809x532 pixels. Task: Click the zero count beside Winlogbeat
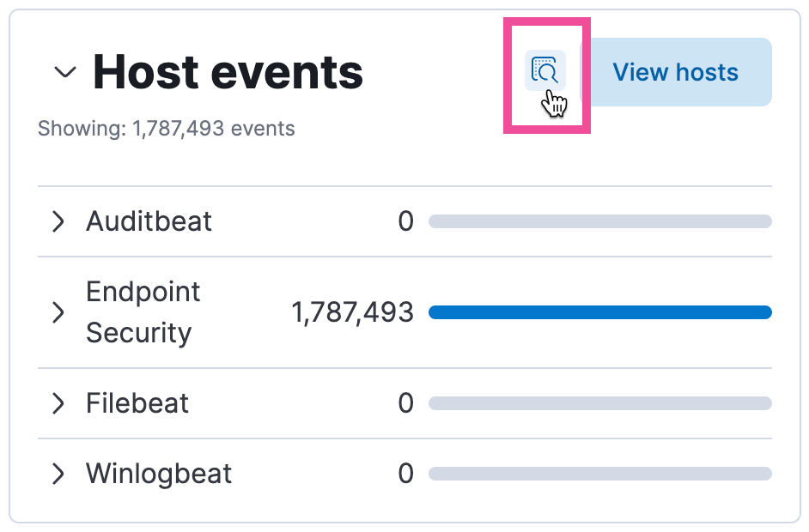pos(406,474)
